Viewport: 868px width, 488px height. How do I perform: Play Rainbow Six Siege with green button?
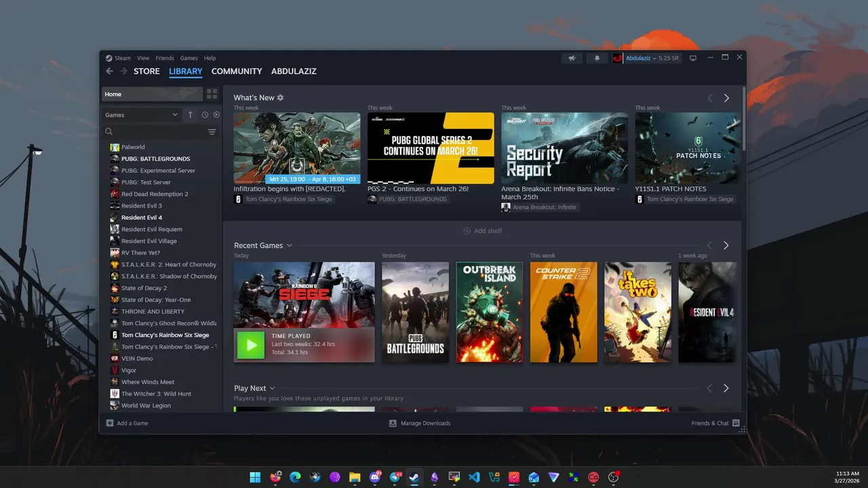pos(251,345)
